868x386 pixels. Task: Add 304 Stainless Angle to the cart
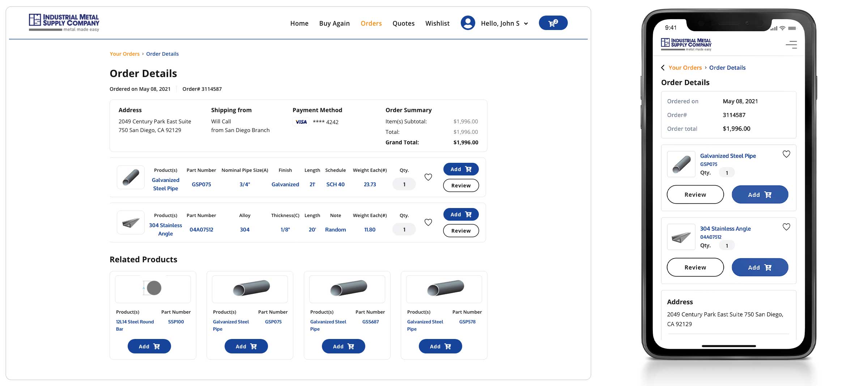[x=461, y=214]
